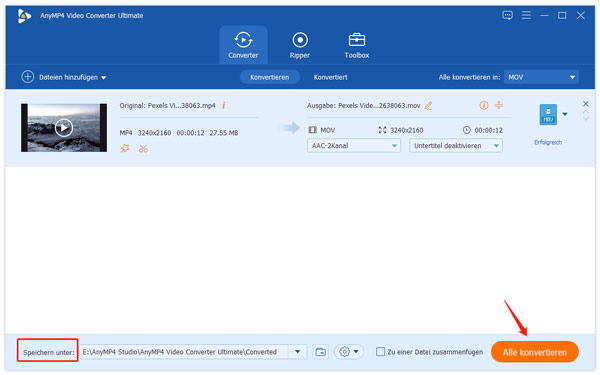Viewport: 600px width, 375px height.
Task: Click the Ausgabe file name text
Action: coord(364,106)
